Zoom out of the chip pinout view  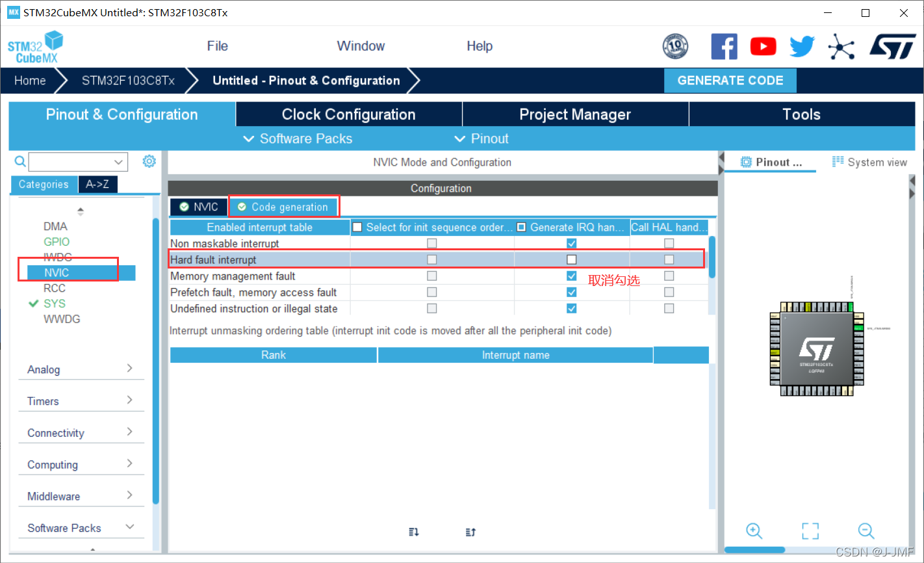click(x=866, y=530)
